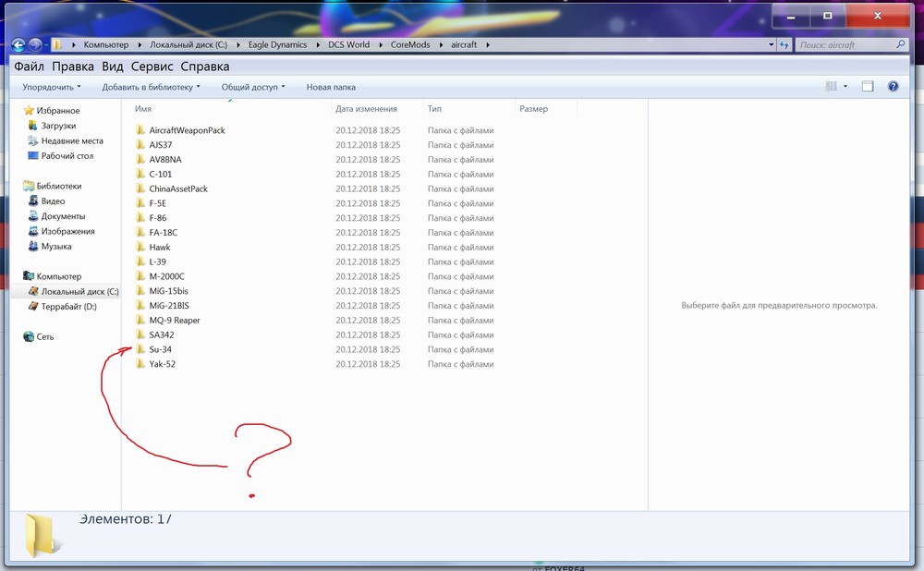Image resolution: width=924 pixels, height=571 pixels.
Task: Open Добавить в библиотеку dropdown
Action: pyautogui.click(x=151, y=87)
